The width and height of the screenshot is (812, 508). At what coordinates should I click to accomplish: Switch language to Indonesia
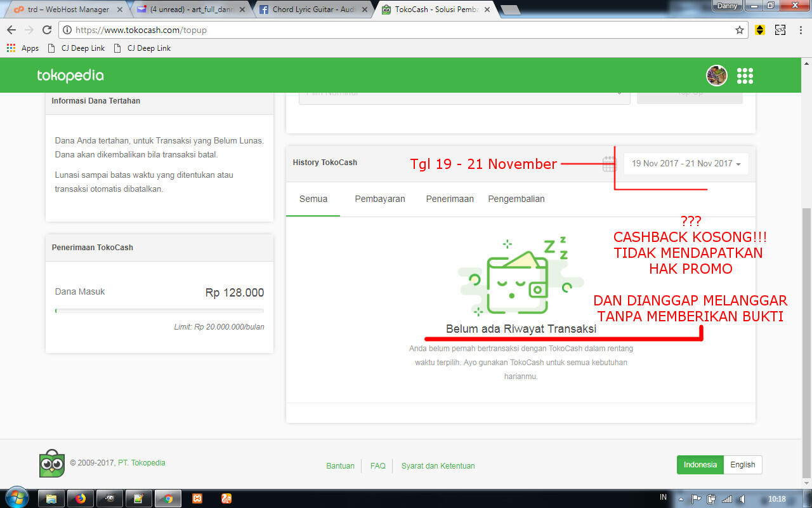tap(700, 465)
